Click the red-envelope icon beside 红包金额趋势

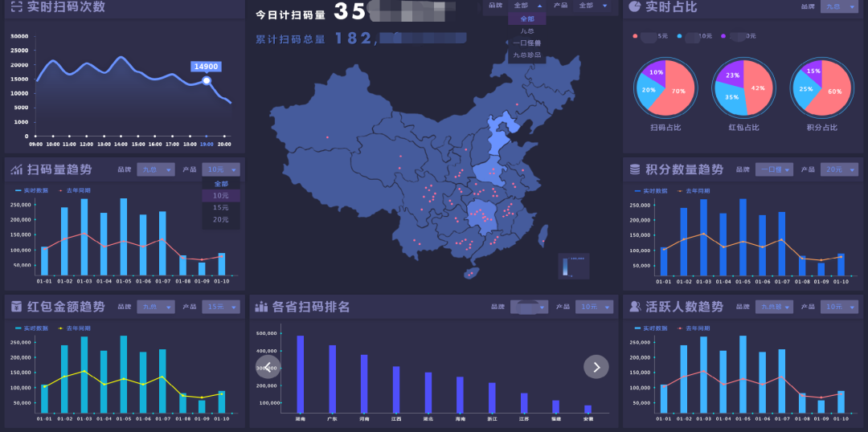click(17, 307)
